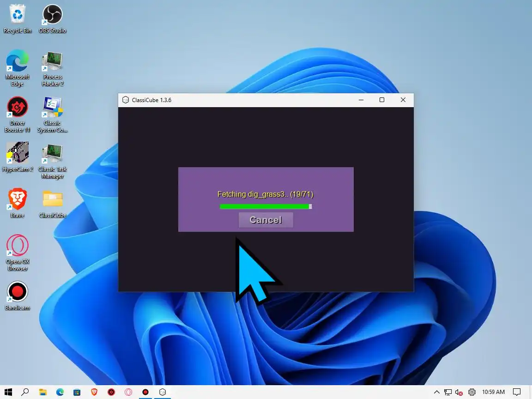Open Microsoft Store from the taskbar
This screenshot has height=399, width=532.
point(77,392)
